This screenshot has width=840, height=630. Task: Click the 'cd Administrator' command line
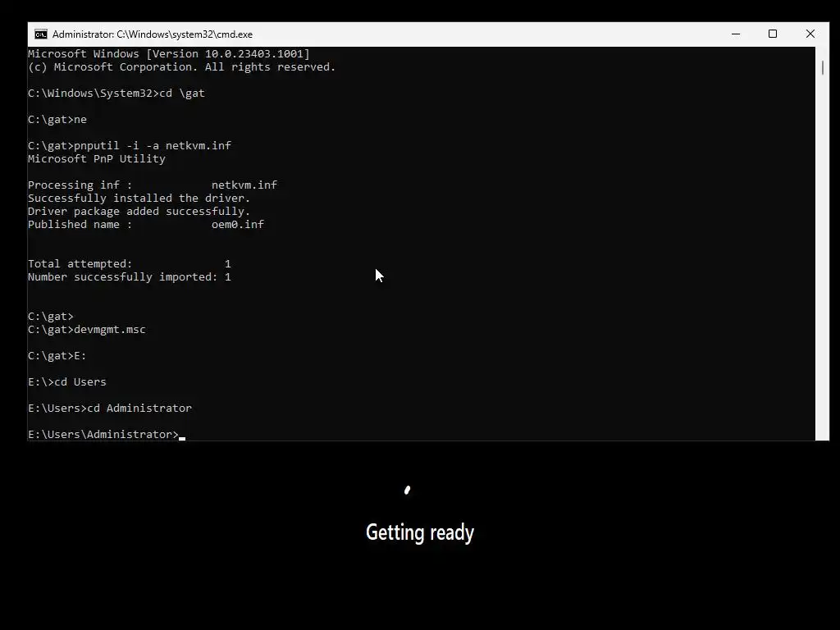(x=110, y=409)
